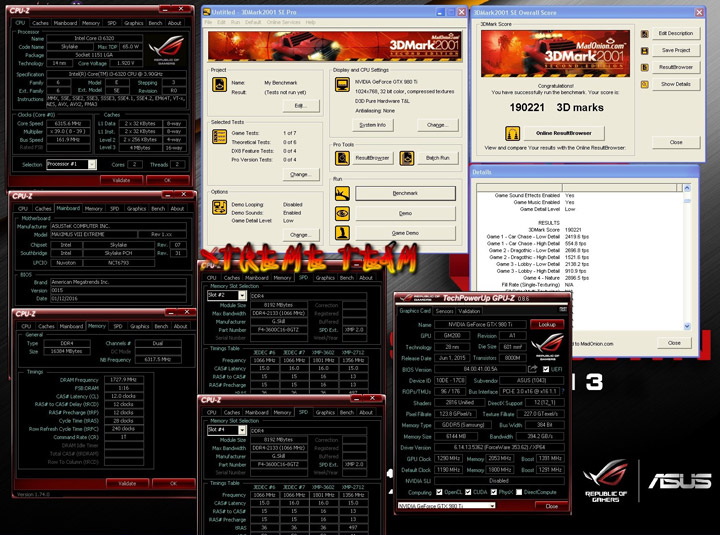This screenshot has width=720, height=535.
Task: Click the bus interface question mark in GPU-Z
Action: [562, 392]
